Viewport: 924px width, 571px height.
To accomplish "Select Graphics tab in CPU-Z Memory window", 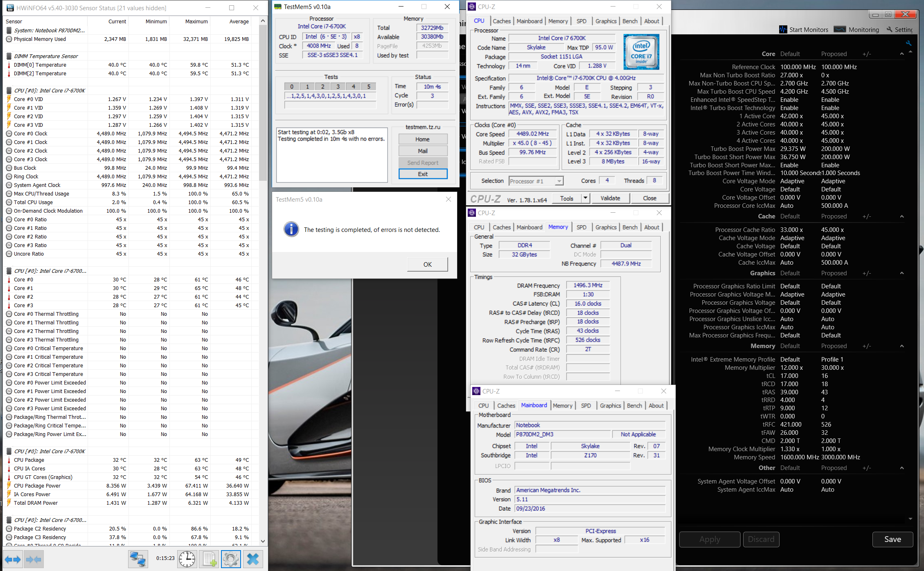I will pos(606,227).
